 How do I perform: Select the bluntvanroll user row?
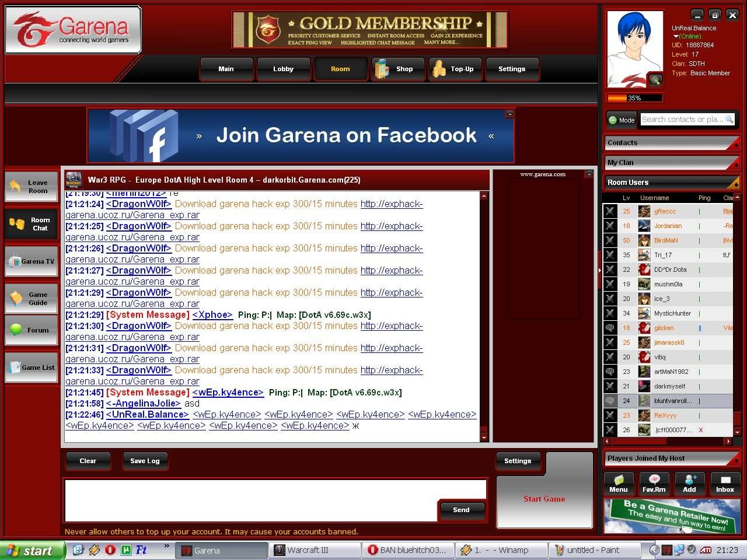tap(668, 401)
